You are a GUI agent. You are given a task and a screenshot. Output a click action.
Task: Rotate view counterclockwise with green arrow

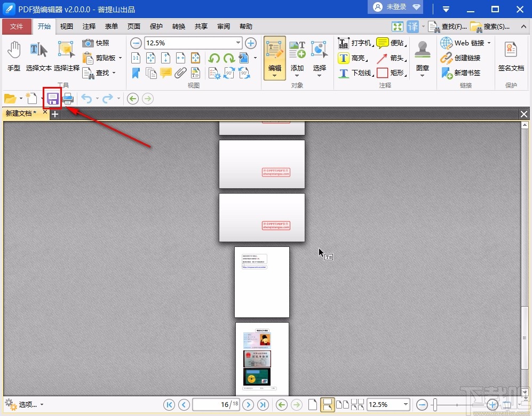point(214,58)
